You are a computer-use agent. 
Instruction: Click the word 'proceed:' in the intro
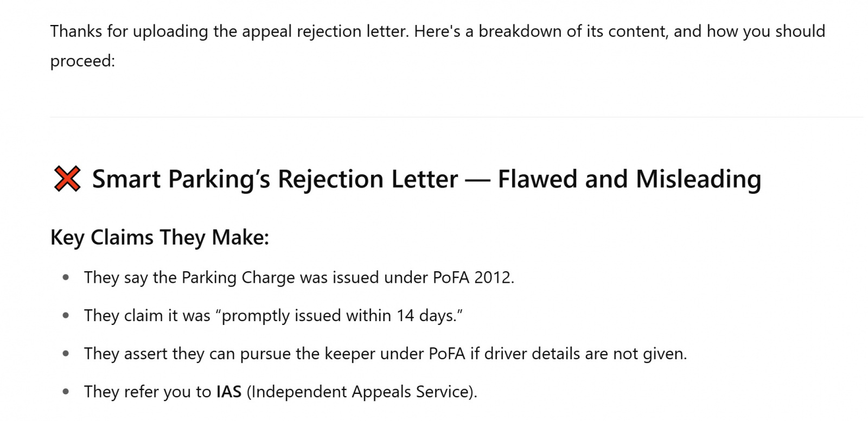pos(82,61)
